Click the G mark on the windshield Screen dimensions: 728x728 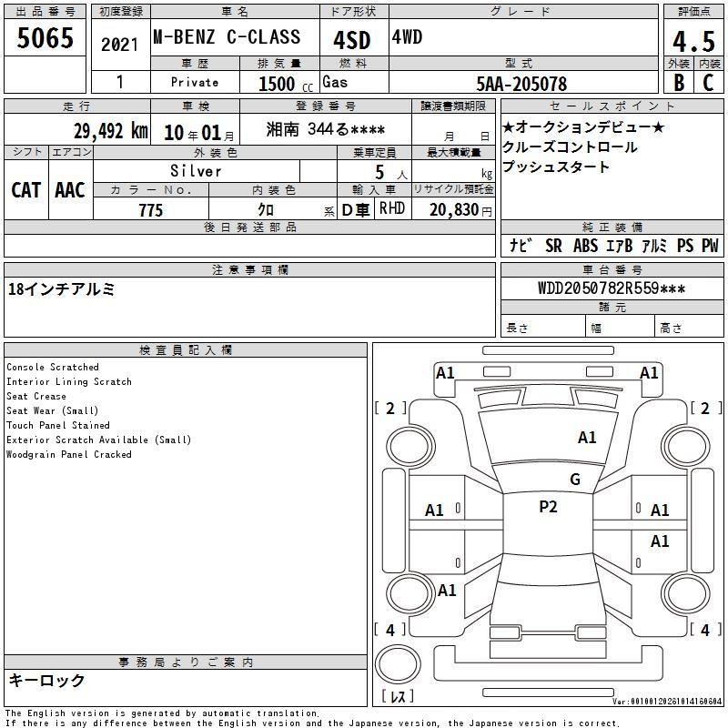pos(575,480)
